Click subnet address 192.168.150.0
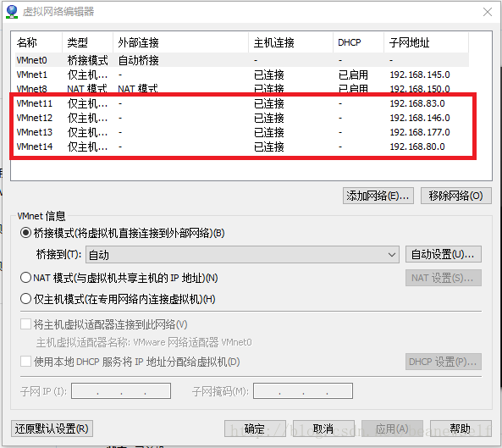Screen dimensions: 502x448 click(420, 89)
